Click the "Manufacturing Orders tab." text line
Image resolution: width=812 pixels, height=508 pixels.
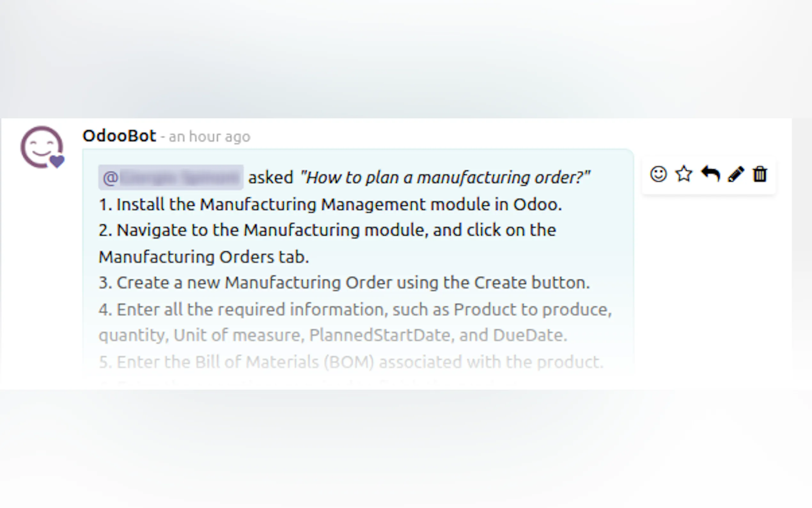(x=204, y=257)
